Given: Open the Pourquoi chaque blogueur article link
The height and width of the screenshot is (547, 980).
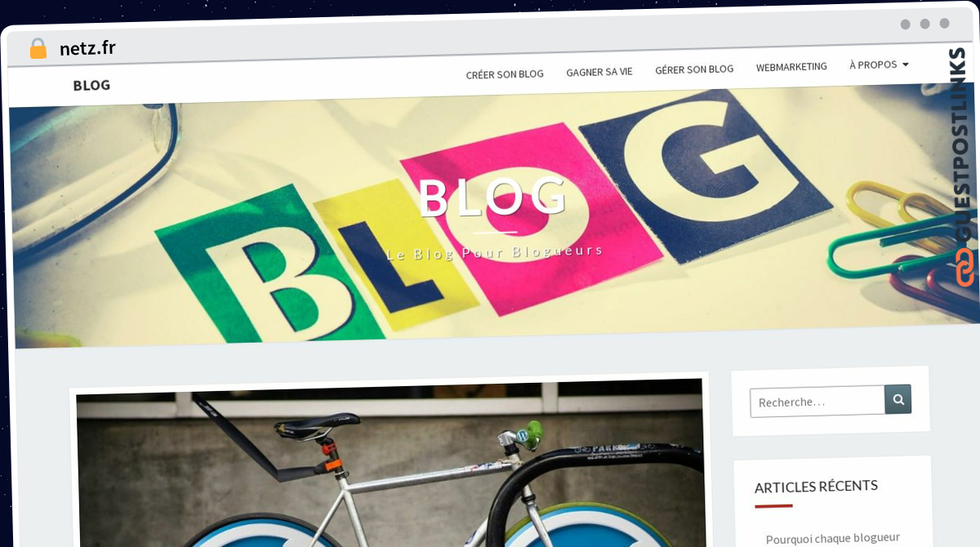Looking at the screenshot, I should tap(833, 538).
